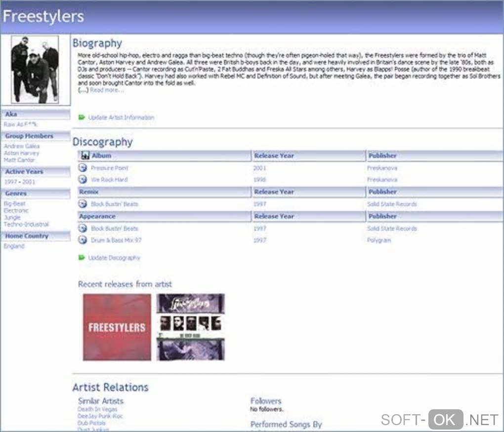This screenshot has width=504, height=432.
Task: Click the Genres sidebar heading
Action: click(36, 194)
